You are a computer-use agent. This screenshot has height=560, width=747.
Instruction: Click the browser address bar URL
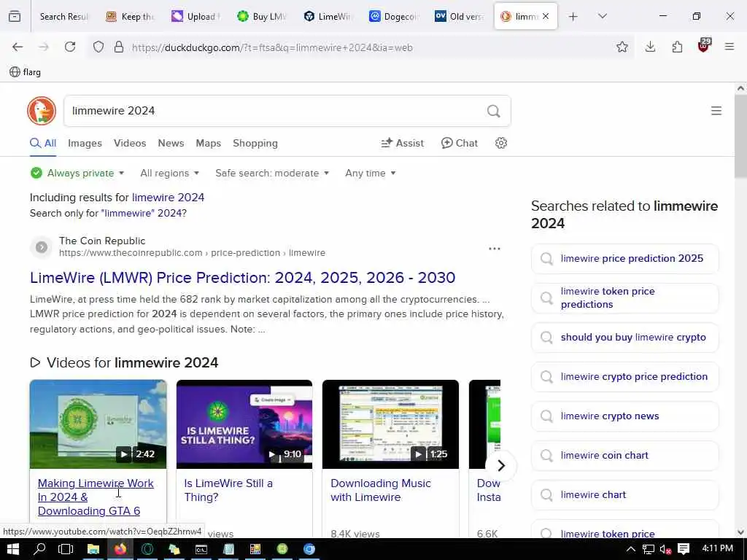(273, 47)
